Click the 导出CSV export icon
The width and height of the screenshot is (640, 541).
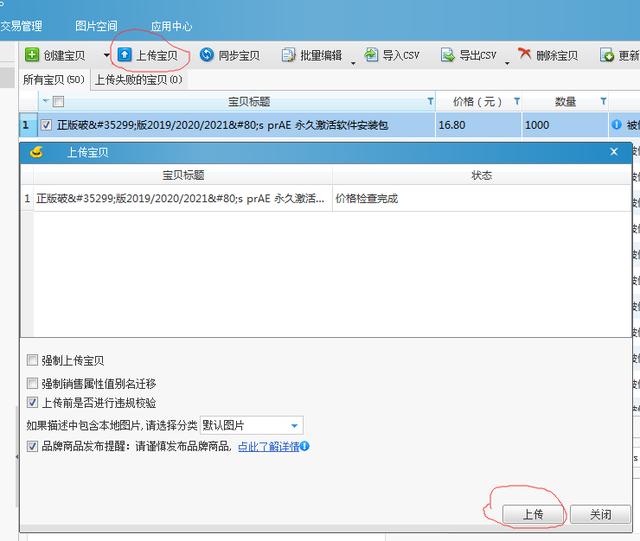click(449, 55)
